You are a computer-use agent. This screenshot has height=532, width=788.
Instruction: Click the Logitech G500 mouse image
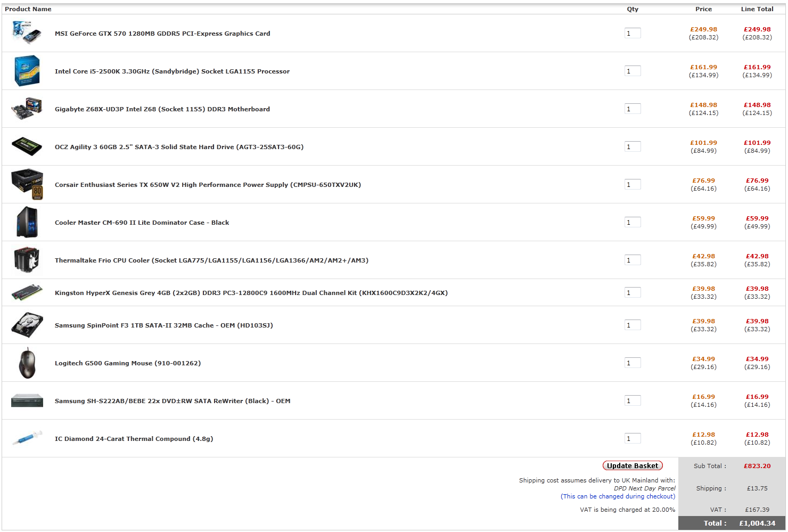pyautogui.click(x=27, y=363)
